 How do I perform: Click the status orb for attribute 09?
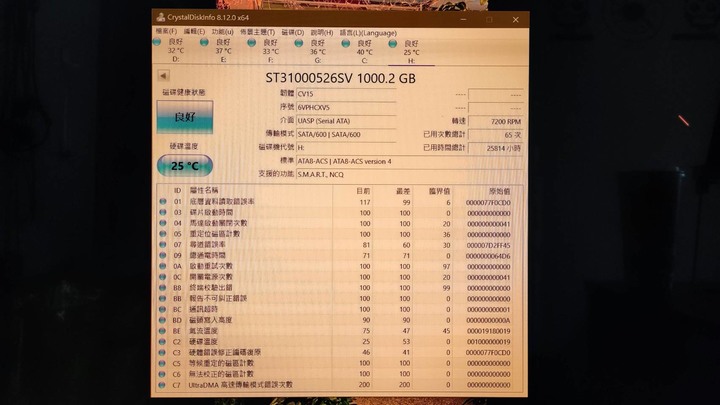(x=163, y=255)
